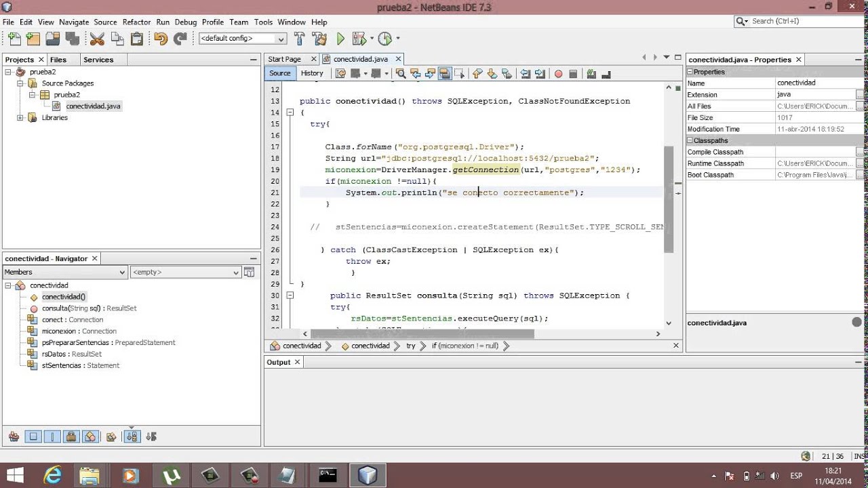Toggle Sort by Name in Navigator
Viewport: 868px width, 488px height.
(132, 436)
